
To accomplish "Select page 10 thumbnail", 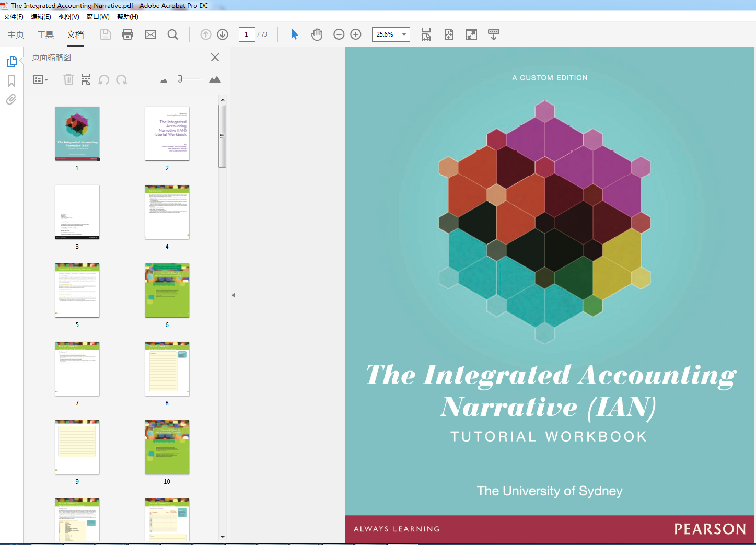I will click(x=167, y=447).
